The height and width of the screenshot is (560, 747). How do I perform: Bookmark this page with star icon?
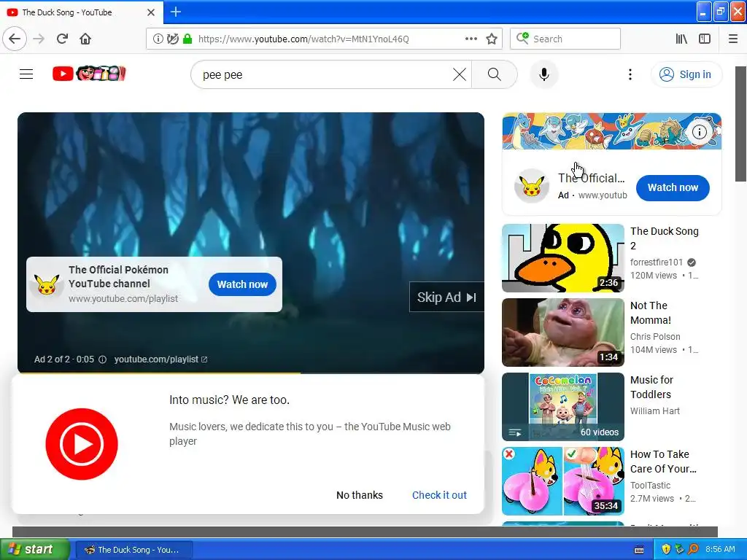point(492,39)
